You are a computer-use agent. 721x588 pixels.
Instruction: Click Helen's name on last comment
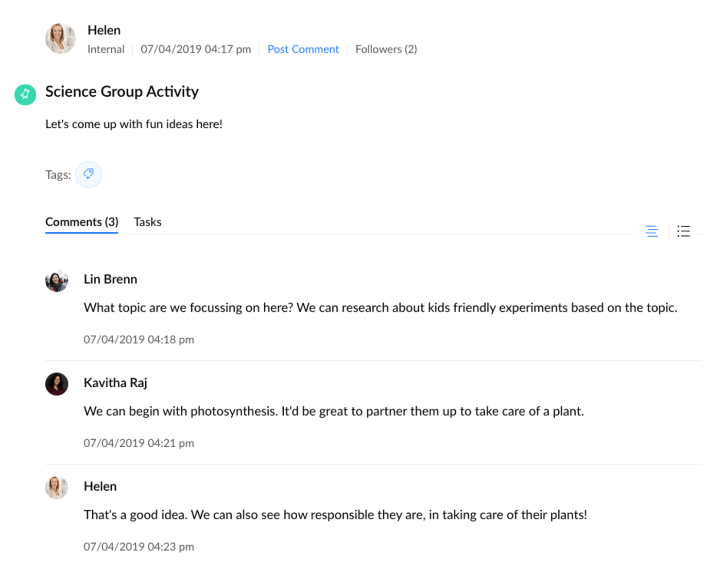pos(100,486)
